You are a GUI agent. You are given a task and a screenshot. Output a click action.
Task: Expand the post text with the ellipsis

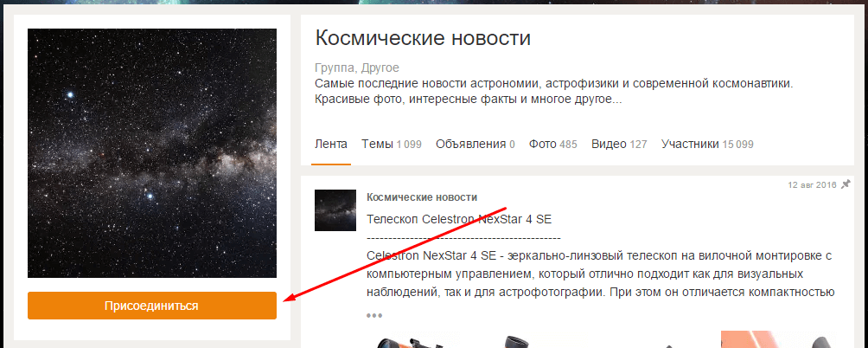pyautogui.click(x=374, y=315)
